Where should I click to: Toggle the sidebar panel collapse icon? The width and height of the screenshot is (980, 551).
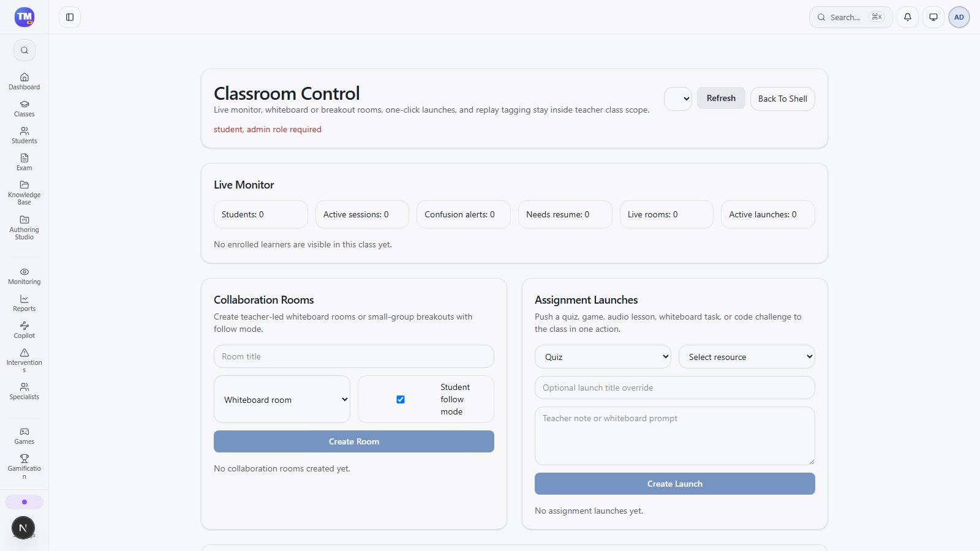click(x=70, y=17)
